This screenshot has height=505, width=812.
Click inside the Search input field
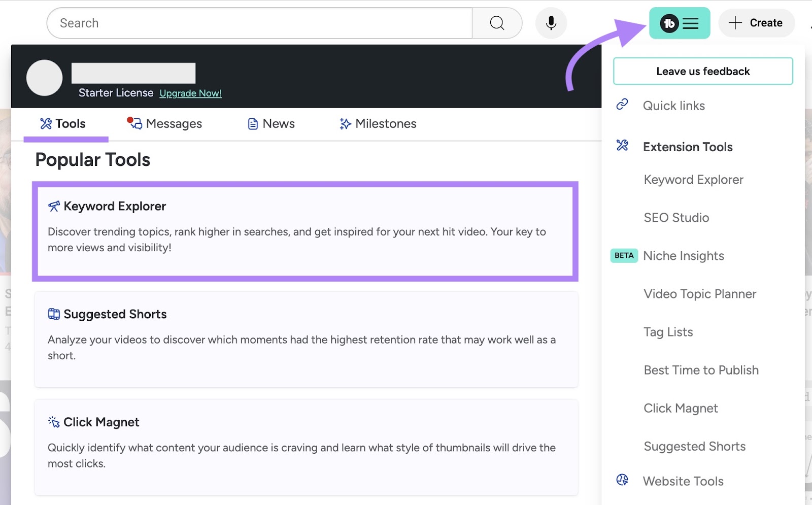[x=203, y=23]
